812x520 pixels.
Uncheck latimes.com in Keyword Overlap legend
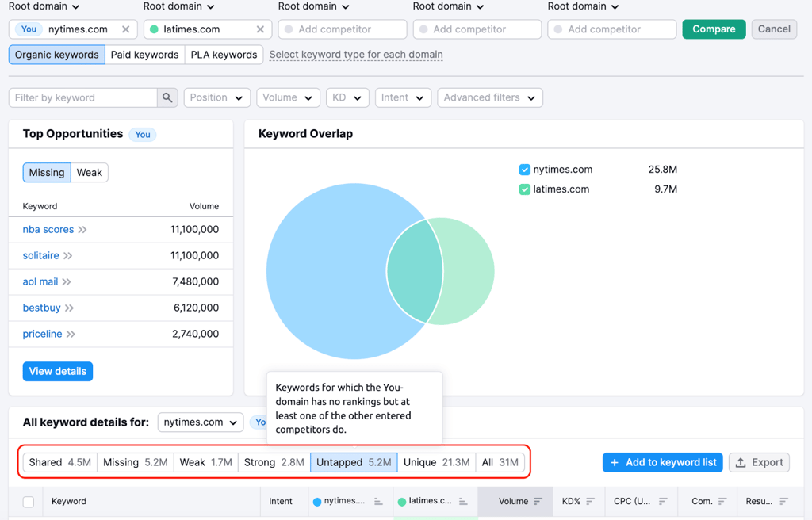coord(525,189)
